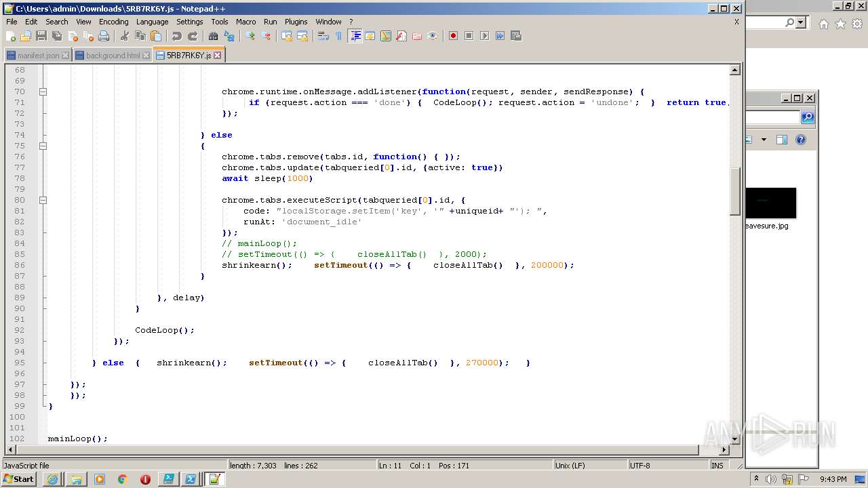Zoom out using the toolbar icon
868x488 pixels.
click(x=266, y=36)
